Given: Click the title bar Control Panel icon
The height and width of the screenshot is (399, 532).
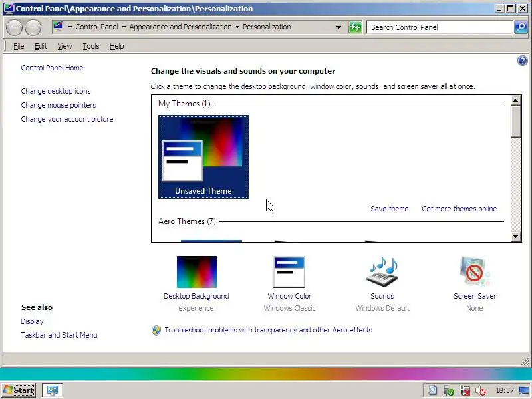Looking at the screenshot, I should [9, 8].
